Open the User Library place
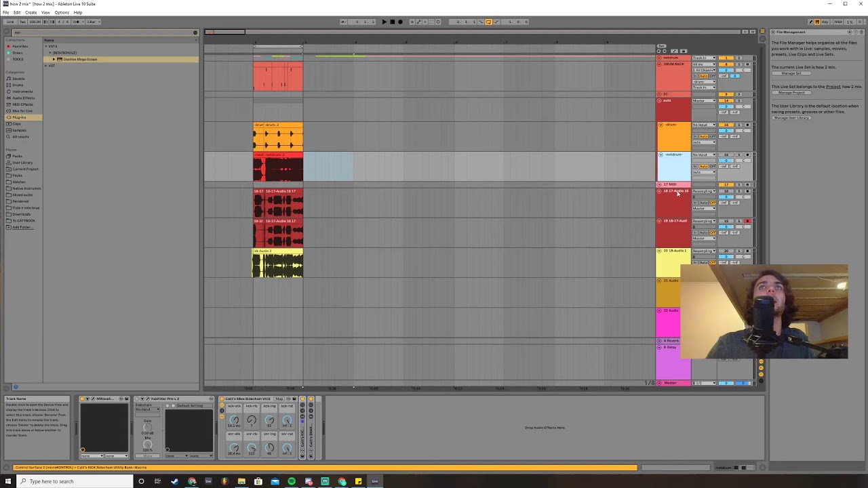Image resolution: width=868 pixels, height=488 pixels. point(22,163)
